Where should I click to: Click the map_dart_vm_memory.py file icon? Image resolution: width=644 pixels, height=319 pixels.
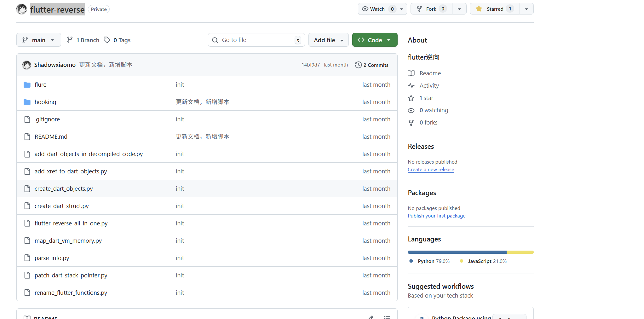27,241
